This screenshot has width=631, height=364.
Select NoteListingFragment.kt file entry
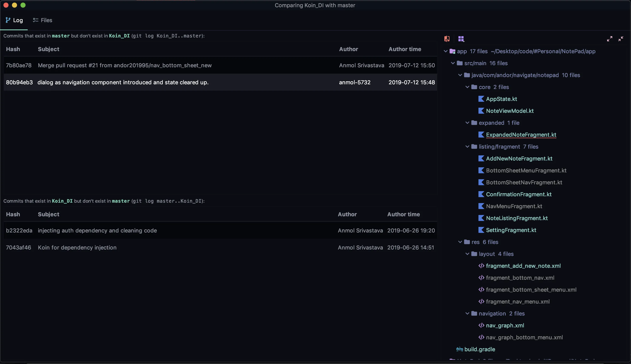517,218
